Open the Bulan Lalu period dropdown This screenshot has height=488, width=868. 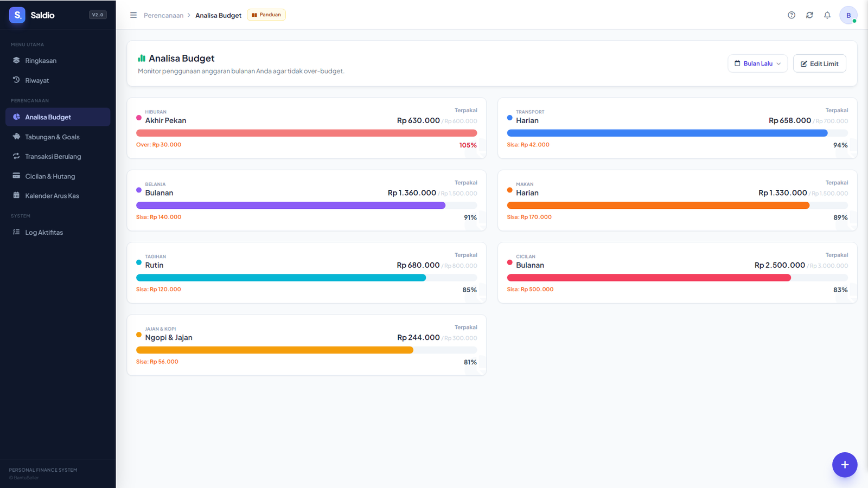757,63
